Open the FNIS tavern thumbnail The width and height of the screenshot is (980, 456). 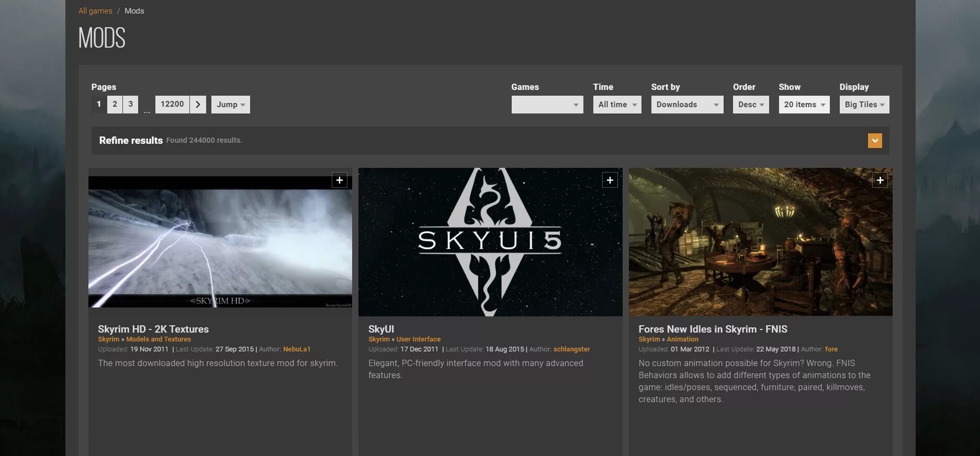pyautogui.click(x=761, y=242)
